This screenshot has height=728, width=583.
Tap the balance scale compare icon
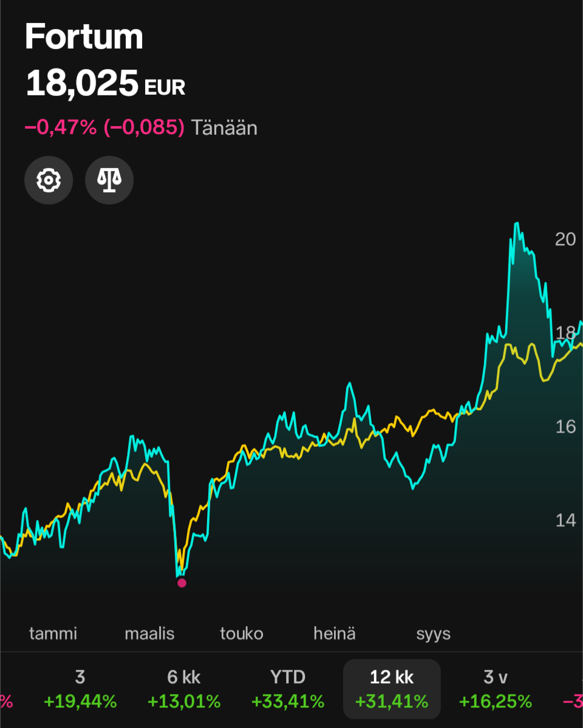click(109, 180)
